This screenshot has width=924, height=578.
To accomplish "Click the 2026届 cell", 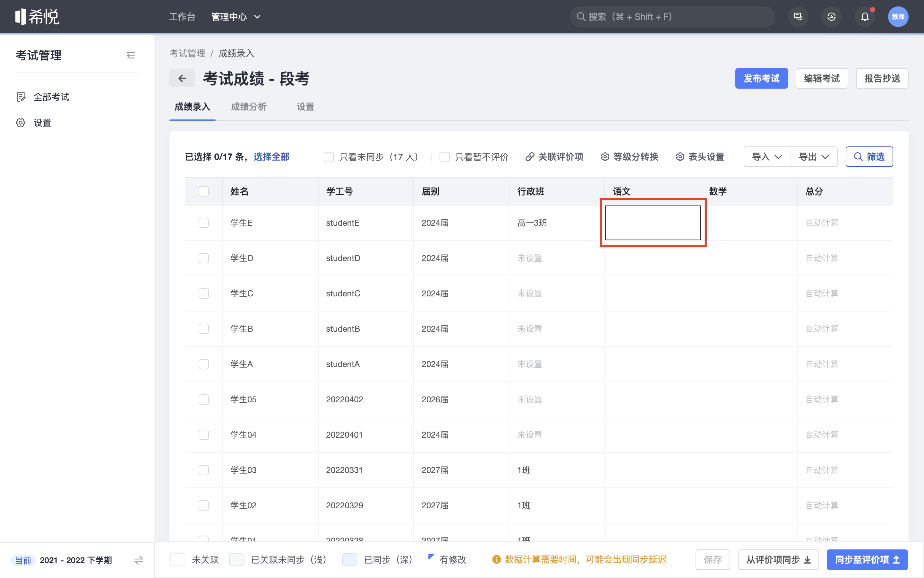I will click(x=461, y=399).
